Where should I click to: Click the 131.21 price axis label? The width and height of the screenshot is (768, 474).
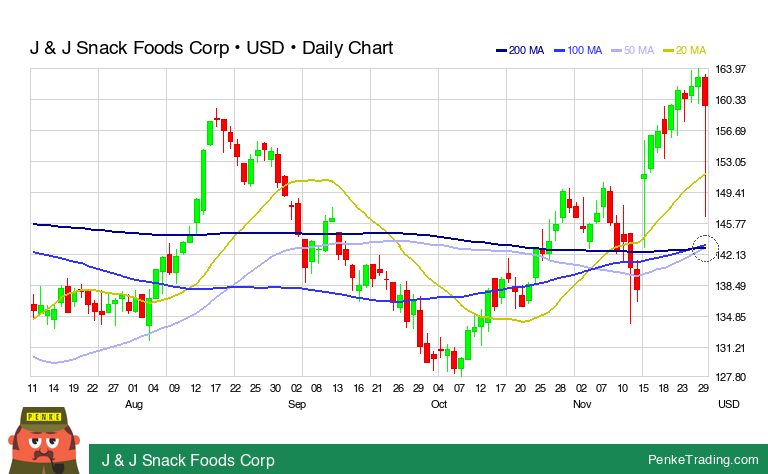pos(731,348)
